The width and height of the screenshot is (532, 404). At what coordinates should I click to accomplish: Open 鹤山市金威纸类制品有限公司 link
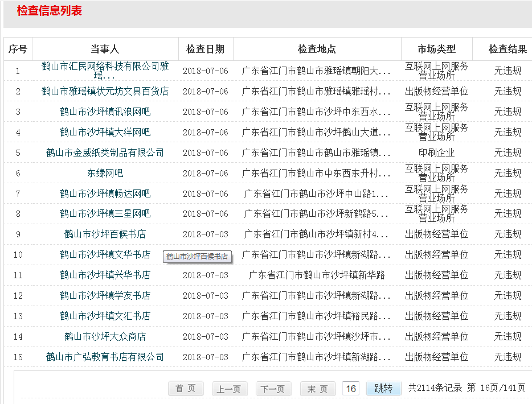(x=105, y=152)
